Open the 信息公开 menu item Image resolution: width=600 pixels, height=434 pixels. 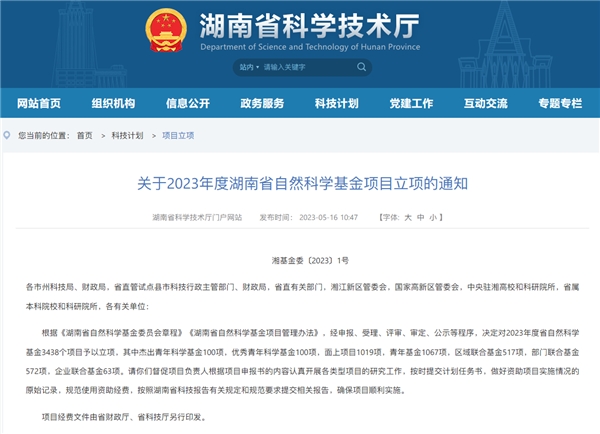point(188,103)
